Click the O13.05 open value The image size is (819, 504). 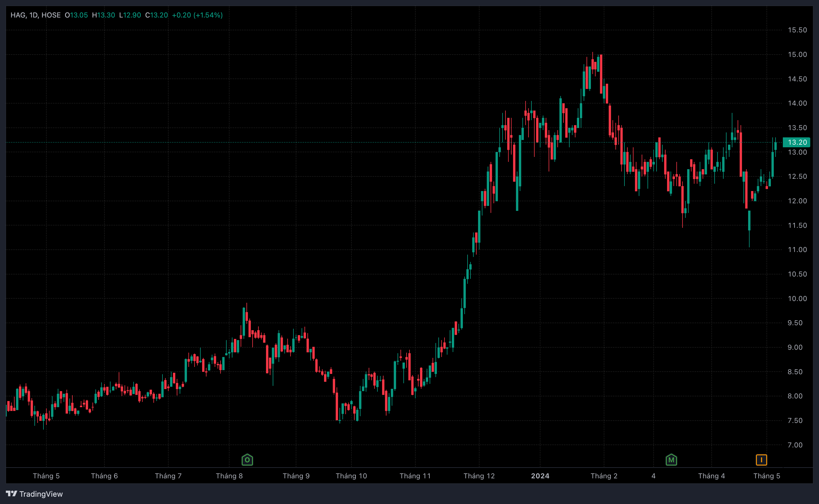tap(76, 15)
